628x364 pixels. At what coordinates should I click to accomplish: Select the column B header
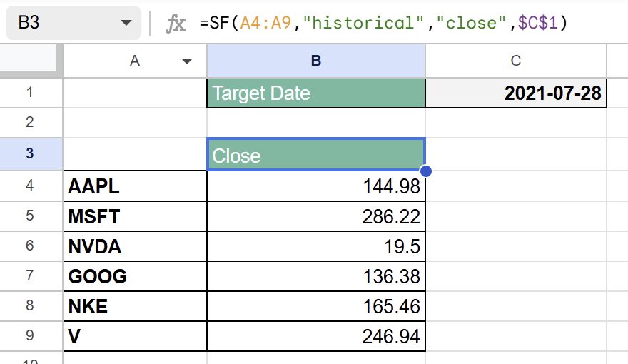pos(316,61)
